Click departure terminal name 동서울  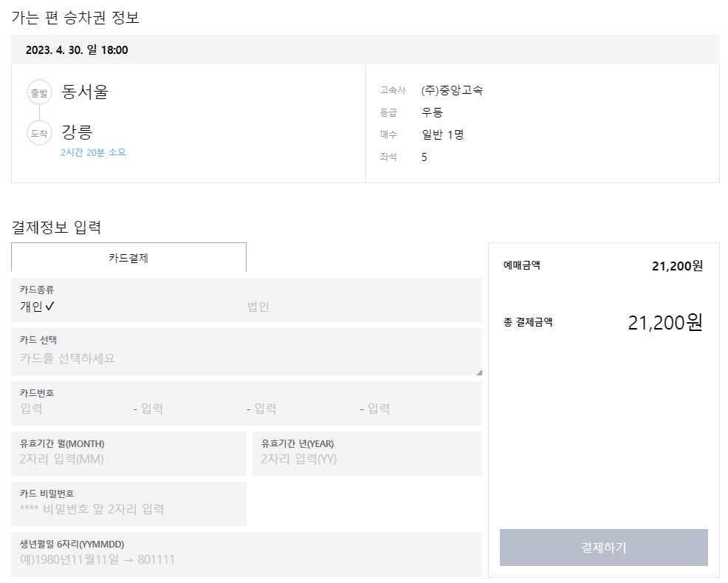coord(85,92)
